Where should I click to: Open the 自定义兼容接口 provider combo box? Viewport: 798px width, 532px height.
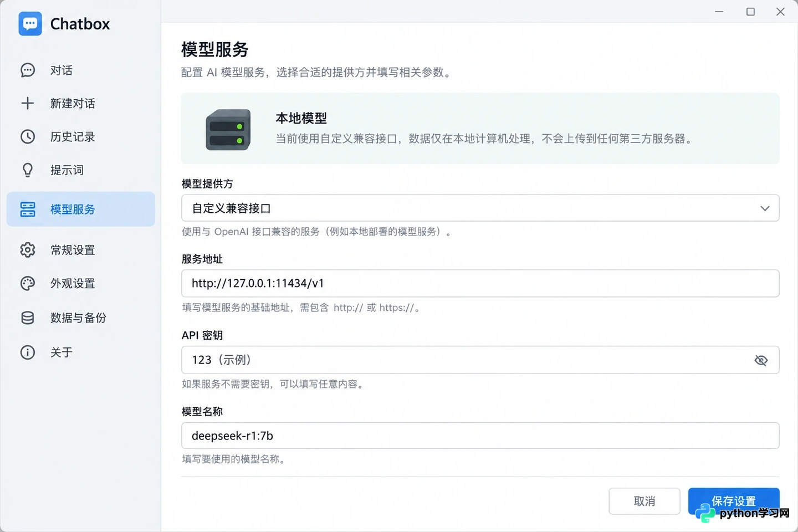pos(480,208)
